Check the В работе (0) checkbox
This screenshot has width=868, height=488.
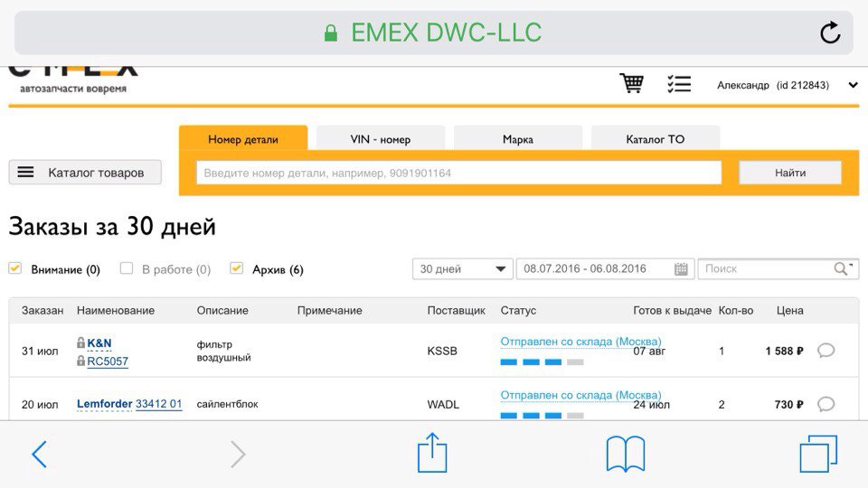[x=127, y=268]
